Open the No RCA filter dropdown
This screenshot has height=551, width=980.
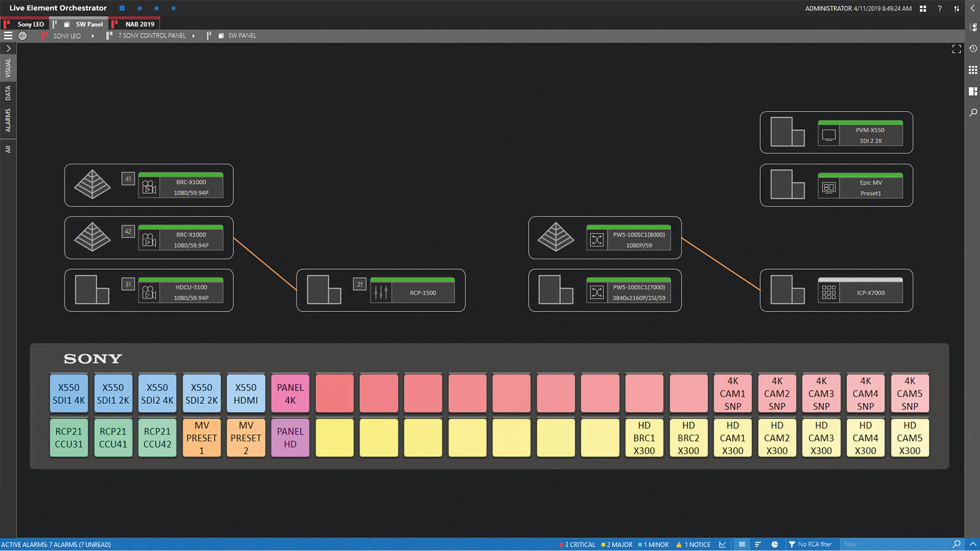(x=810, y=544)
